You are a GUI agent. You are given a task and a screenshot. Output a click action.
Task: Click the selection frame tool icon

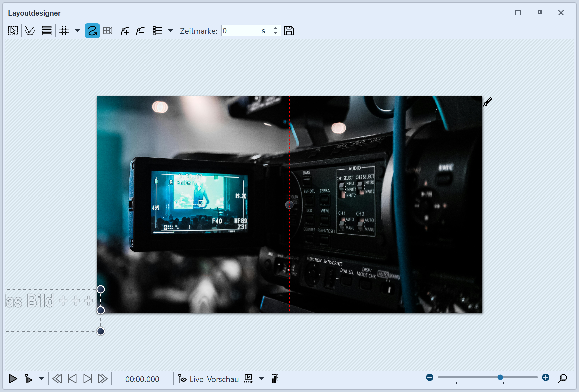click(x=13, y=31)
